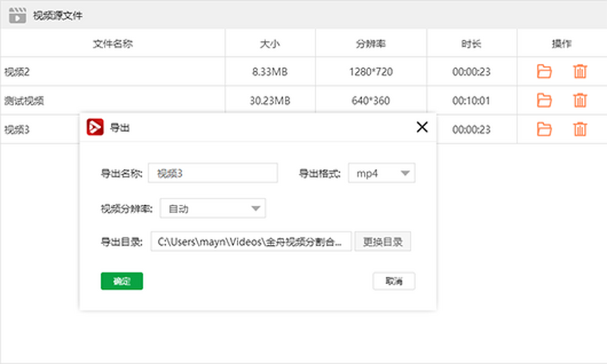Viewport: 607px width, 364px height.
Task: Open folder for 视频3 row
Action: click(x=544, y=129)
